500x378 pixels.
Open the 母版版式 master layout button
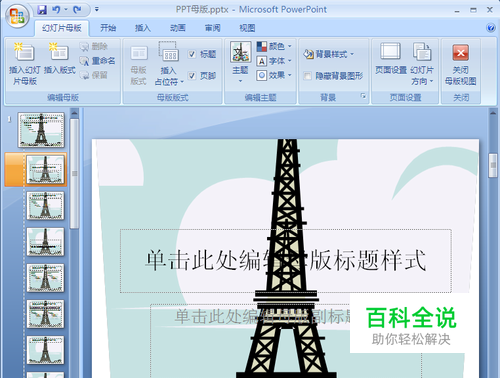139,65
